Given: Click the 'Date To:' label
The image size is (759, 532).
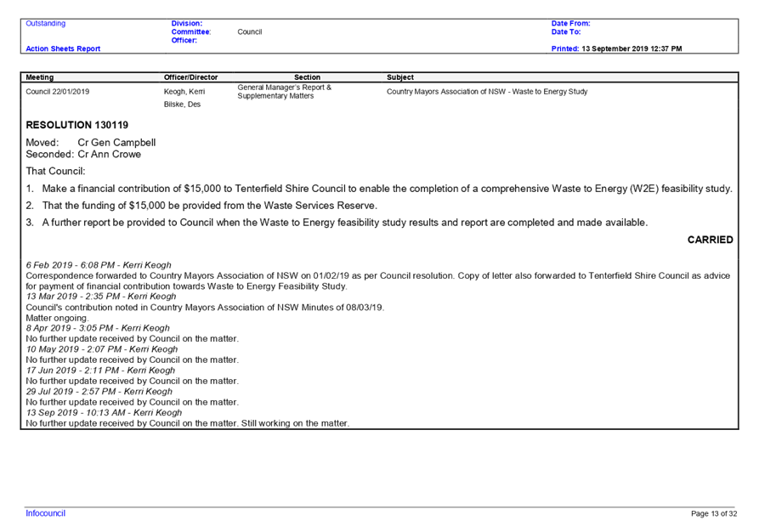Looking at the screenshot, I should tap(566, 32).
